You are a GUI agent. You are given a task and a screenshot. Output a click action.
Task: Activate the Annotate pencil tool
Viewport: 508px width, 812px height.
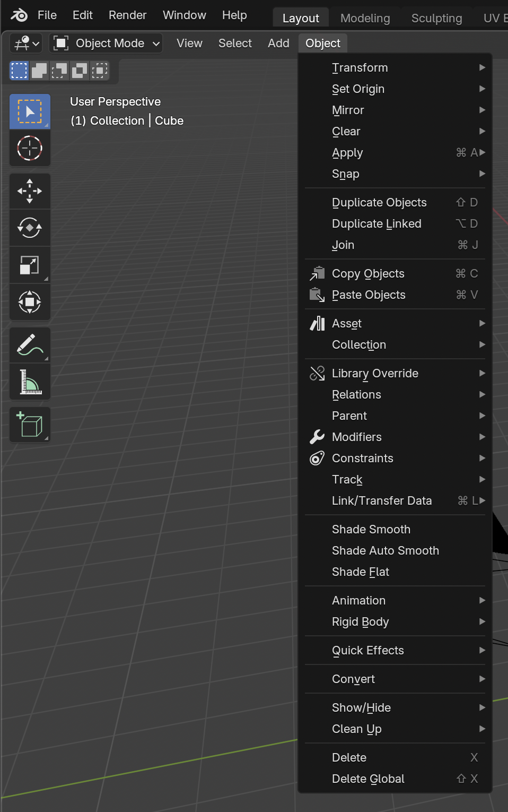pos(30,345)
